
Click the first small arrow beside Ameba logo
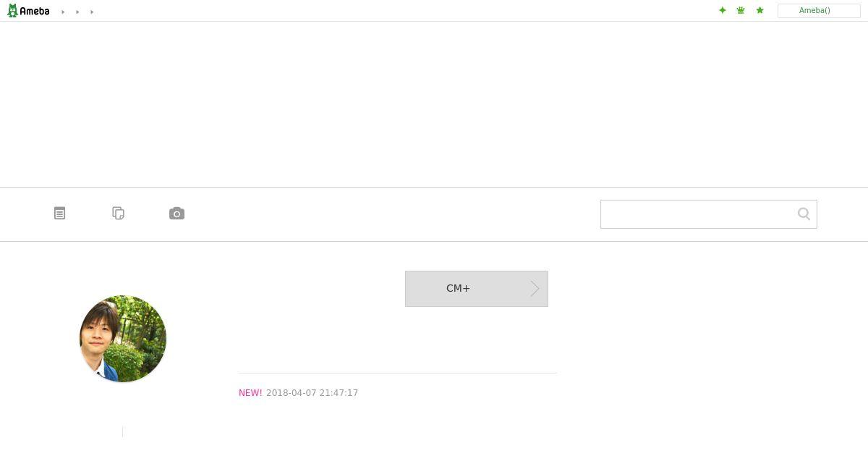point(63,12)
